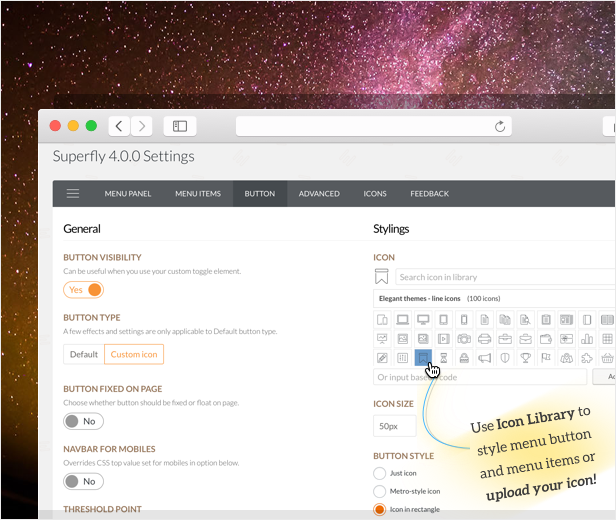Switch to the Advanced tab
616x520 pixels.
point(319,194)
